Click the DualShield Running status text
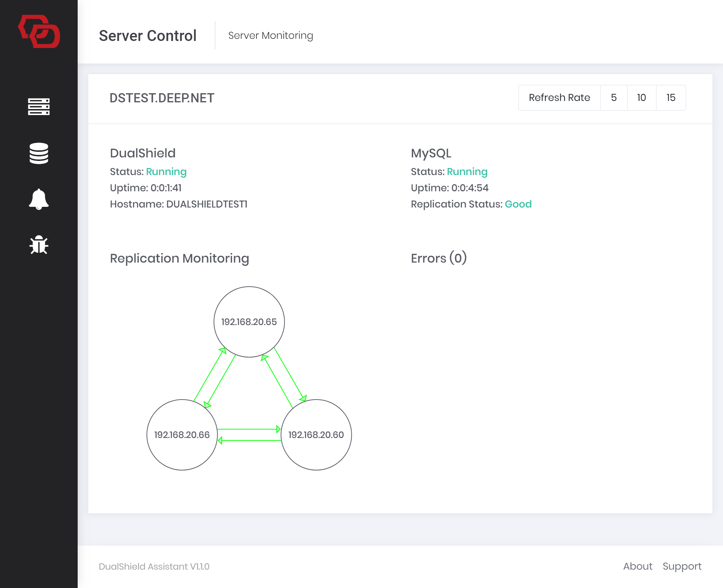The height and width of the screenshot is (588, 723). (x=166, y=172)
